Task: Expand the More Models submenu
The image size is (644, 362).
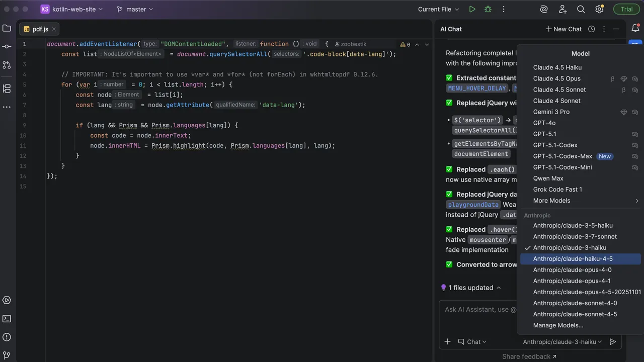Action: (581, 201)
